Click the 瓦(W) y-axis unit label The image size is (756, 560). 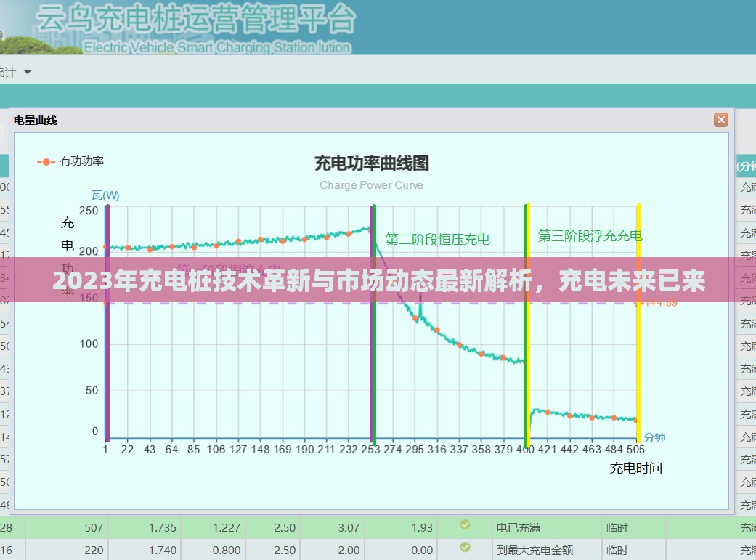click(105, 195)
